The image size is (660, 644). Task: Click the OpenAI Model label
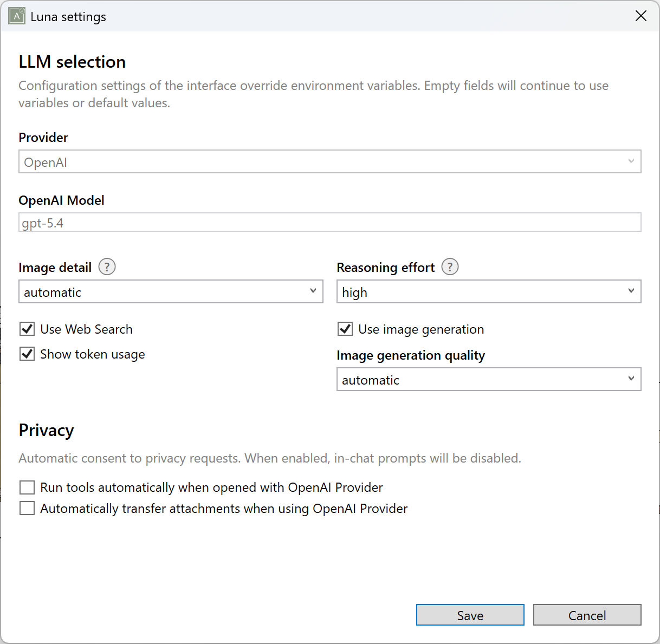pyautogui.click(x=61, y=200)
